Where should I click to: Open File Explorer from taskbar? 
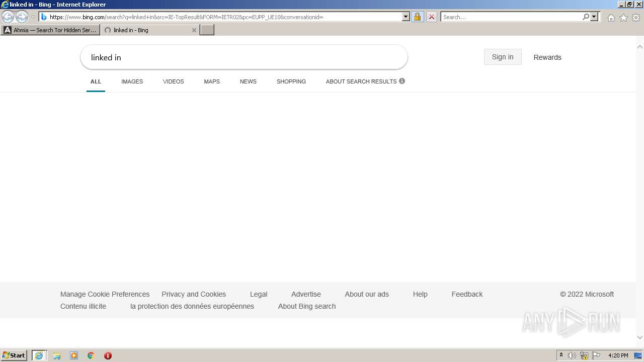57,355
